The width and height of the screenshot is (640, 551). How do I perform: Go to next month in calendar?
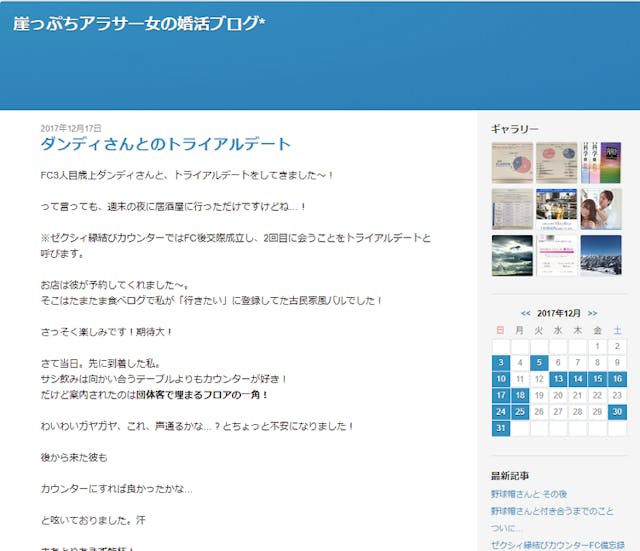coord(592,313)
